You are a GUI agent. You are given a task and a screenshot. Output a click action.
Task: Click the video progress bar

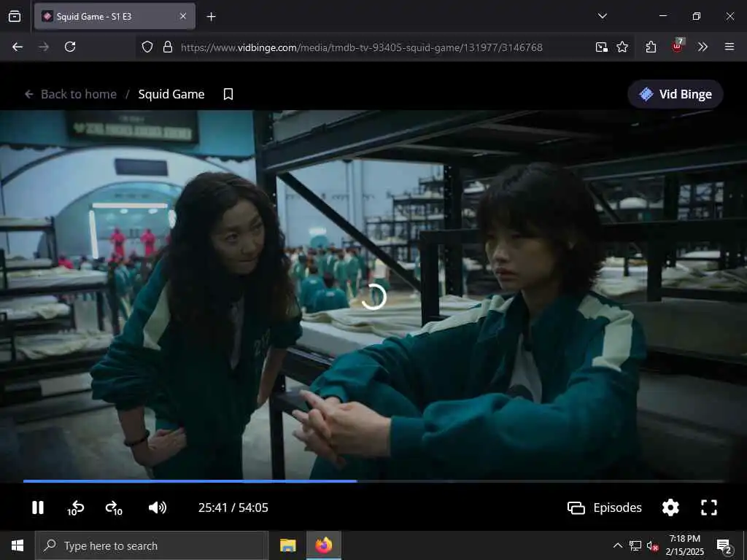coord(373,481)
